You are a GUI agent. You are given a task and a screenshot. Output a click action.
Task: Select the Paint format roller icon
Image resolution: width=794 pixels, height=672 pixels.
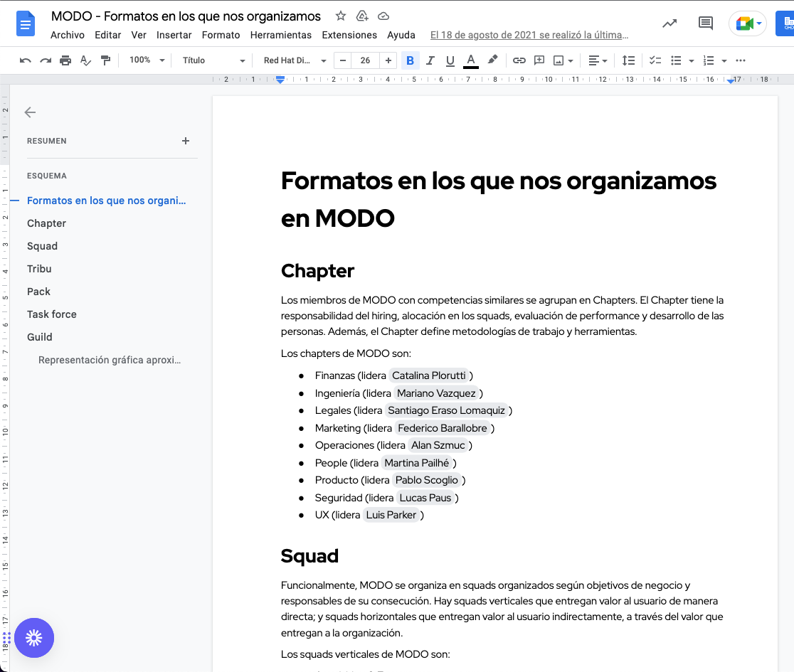click(x=105, y=60)
